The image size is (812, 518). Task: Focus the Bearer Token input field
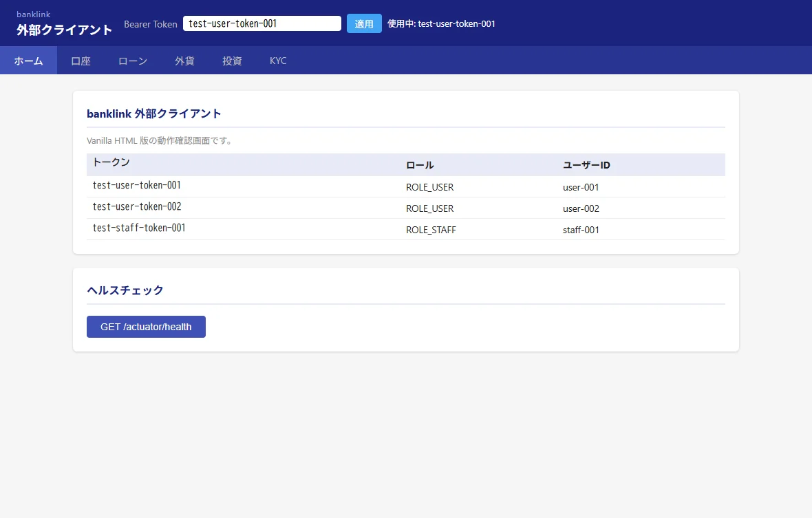(x=262, y=23)
